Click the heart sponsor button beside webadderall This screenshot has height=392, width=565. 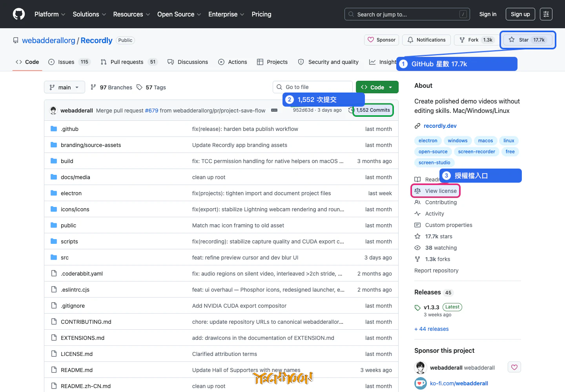[x=514, y=367]
